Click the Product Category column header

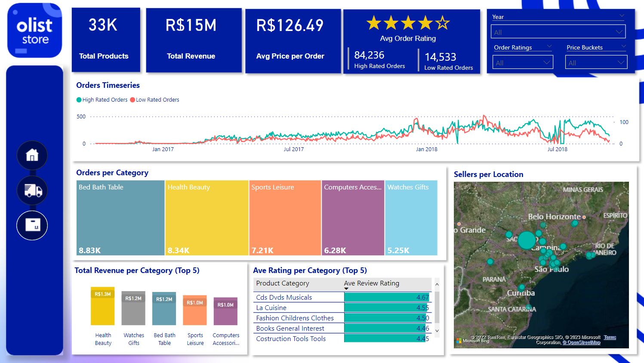pos(283,283)
